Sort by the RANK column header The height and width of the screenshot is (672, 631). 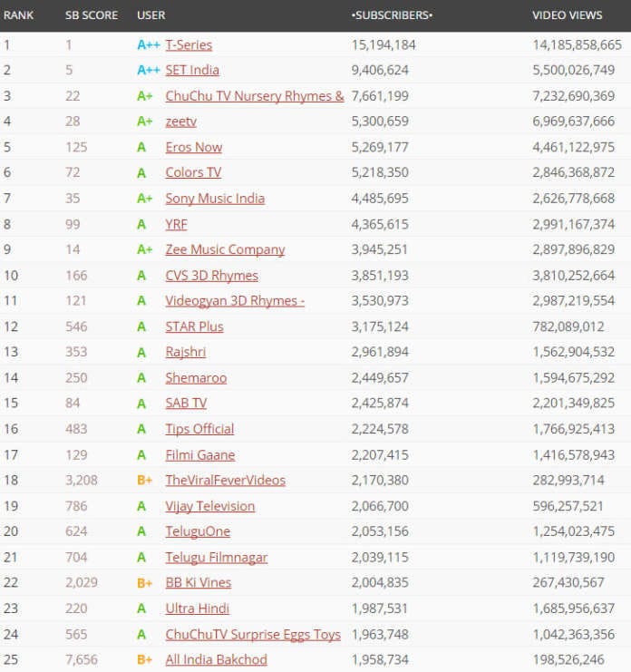pos(18,15)
